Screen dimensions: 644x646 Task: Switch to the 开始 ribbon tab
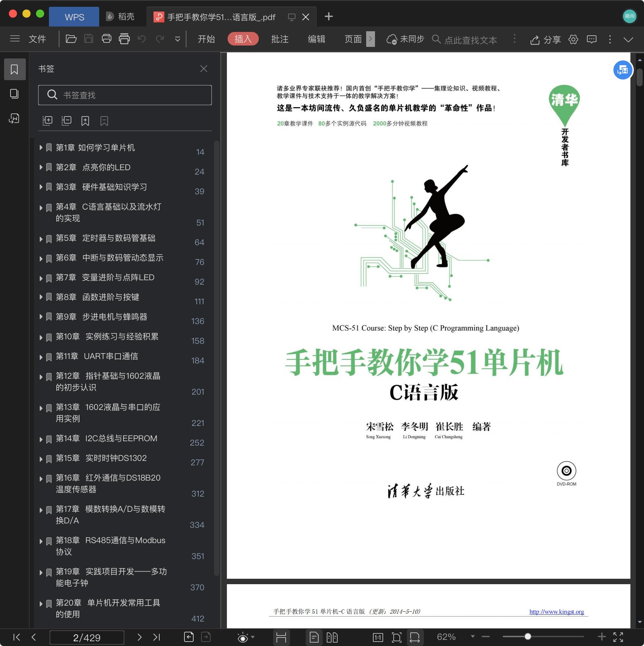(206, 39)
